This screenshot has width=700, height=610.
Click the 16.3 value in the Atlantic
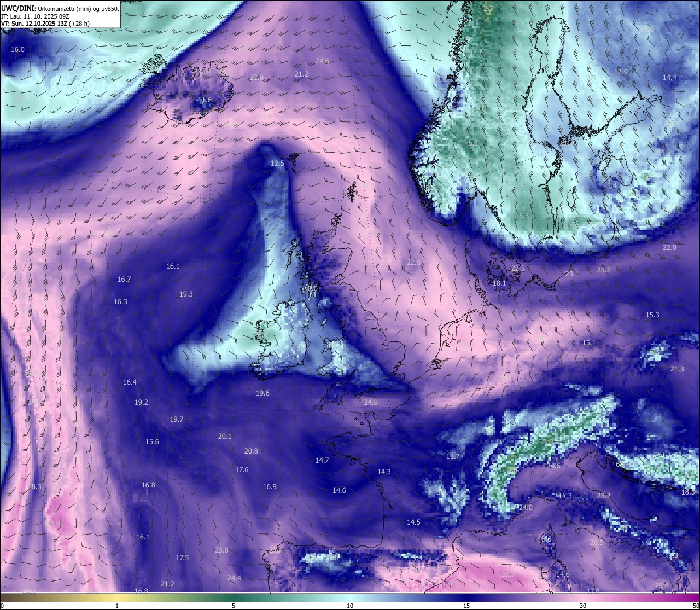(x=120, y=302)
